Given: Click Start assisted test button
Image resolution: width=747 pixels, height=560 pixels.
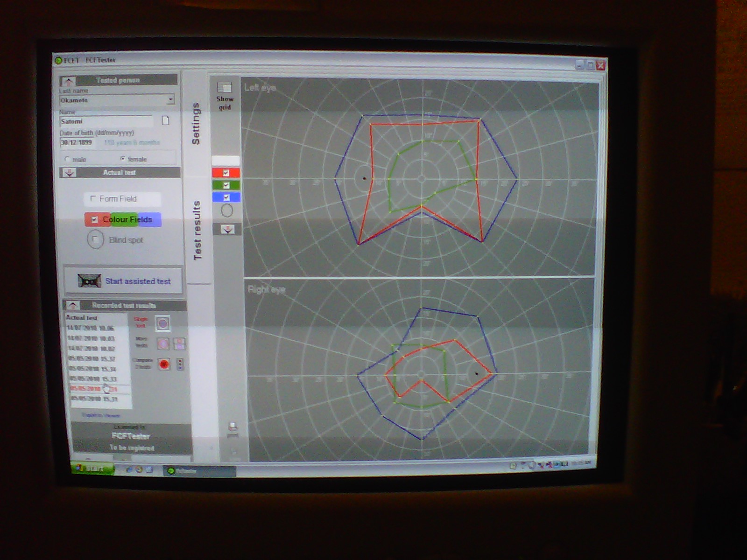Looking at the screenshot, I should click(124, 281).
